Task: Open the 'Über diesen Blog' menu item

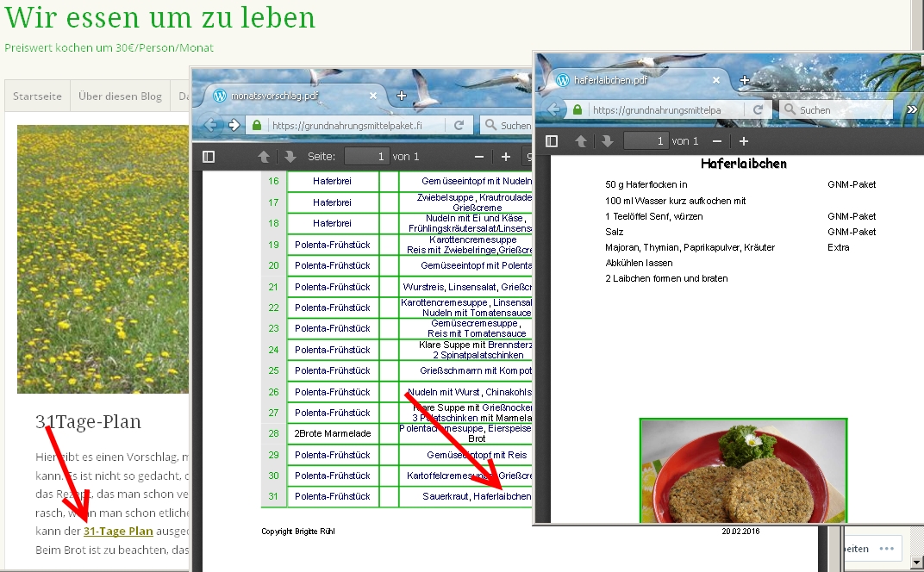Action: point(120,96)
